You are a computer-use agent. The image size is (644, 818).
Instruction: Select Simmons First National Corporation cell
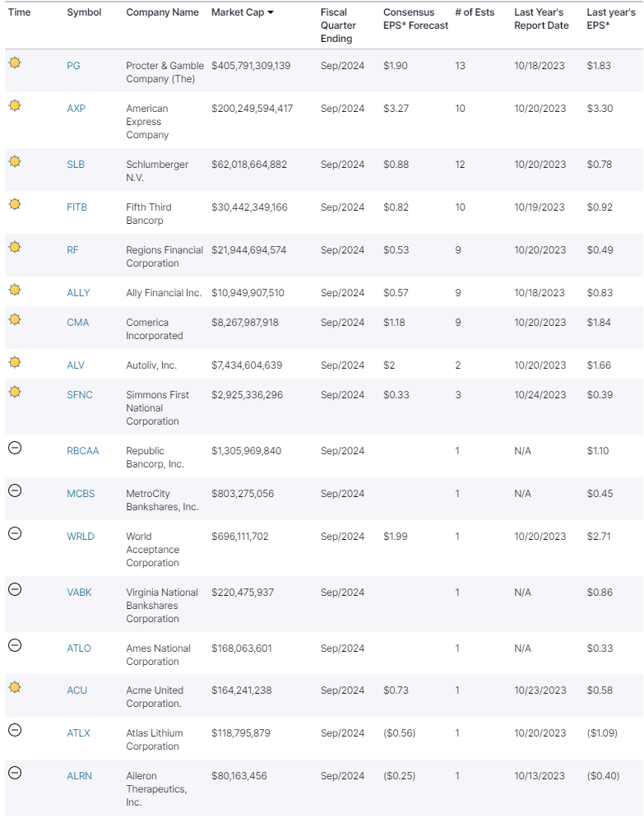click(x=157, y=408)
